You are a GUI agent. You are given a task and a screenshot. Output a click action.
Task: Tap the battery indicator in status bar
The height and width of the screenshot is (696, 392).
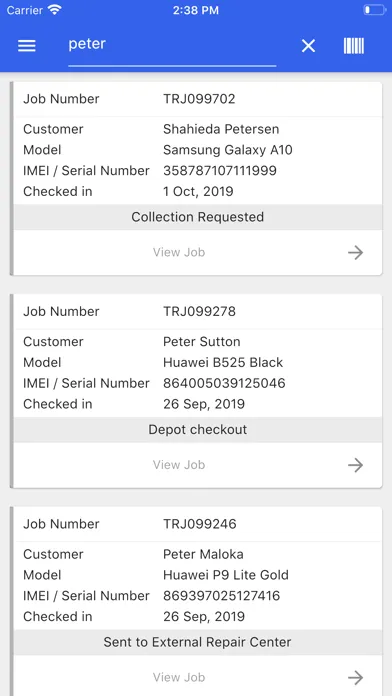click(x=375, y=10)
